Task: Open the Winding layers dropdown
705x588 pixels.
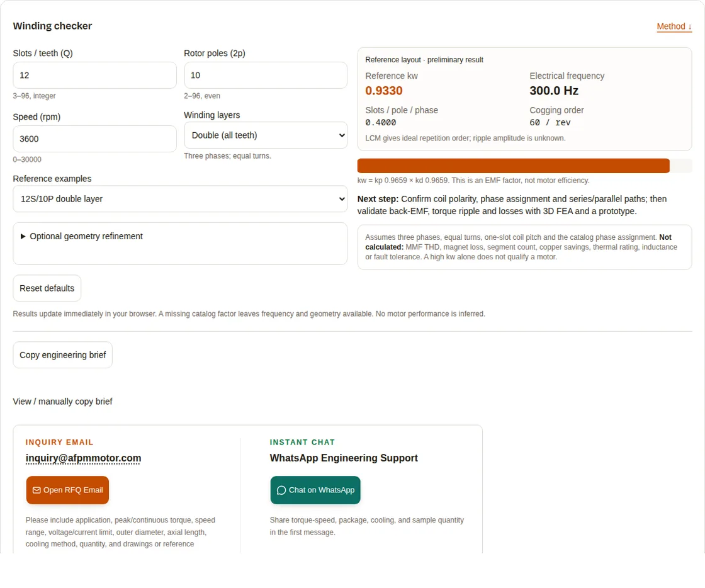Action: coord(266,135)
